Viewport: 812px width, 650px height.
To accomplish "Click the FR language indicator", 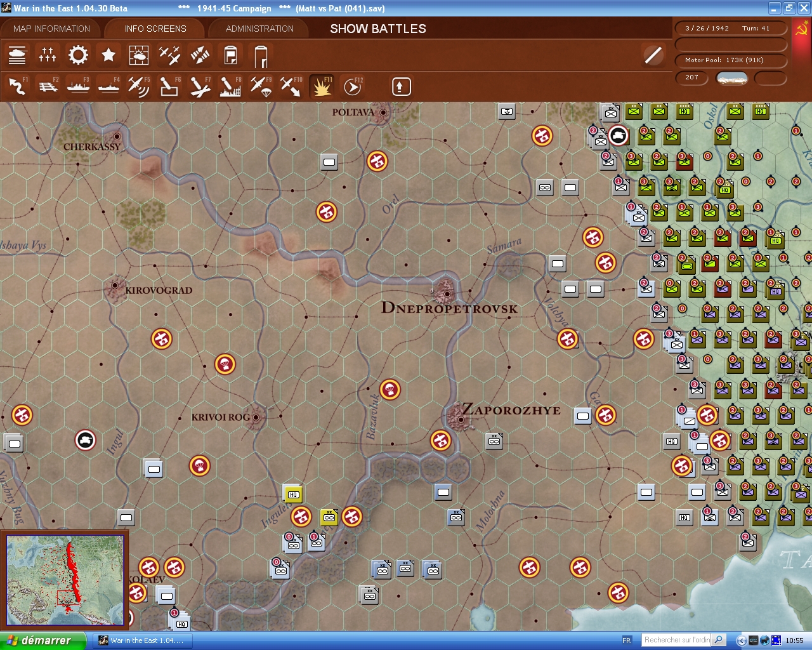I will click(x=627, y=640).
